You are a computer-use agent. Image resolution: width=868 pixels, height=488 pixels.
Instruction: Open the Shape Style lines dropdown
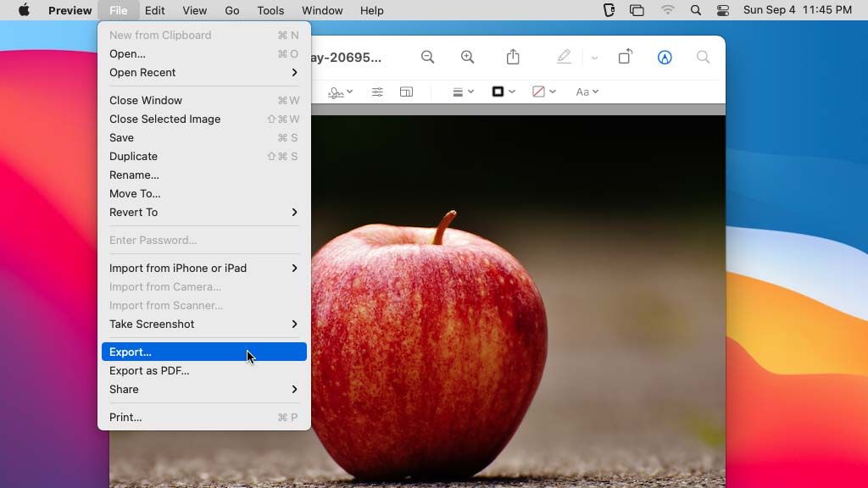[x=460, y=91]
